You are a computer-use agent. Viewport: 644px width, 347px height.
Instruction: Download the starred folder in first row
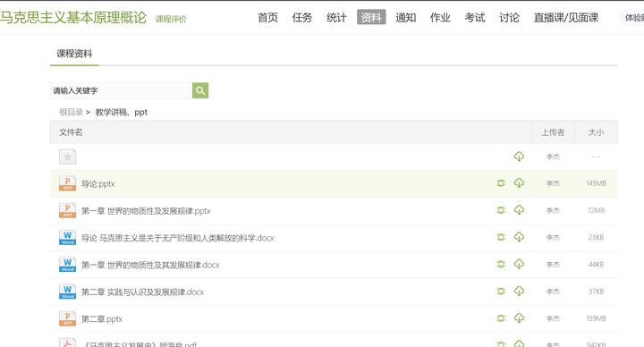click(519, 157)
